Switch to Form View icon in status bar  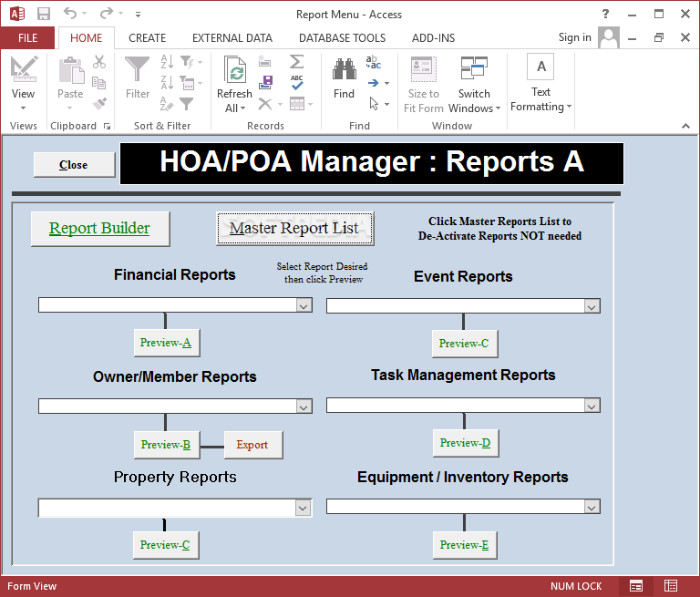pos(636,586)
